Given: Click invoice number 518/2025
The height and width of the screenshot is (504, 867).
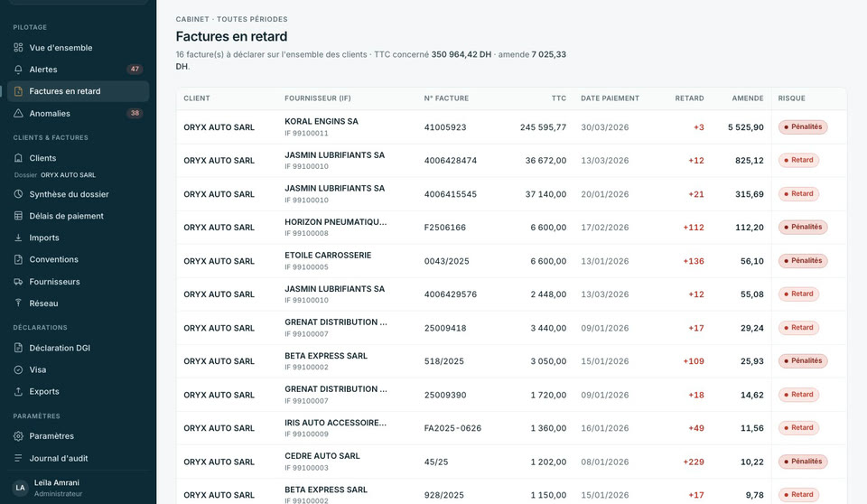Looking at the screenshot, I should tap(444, 361).
